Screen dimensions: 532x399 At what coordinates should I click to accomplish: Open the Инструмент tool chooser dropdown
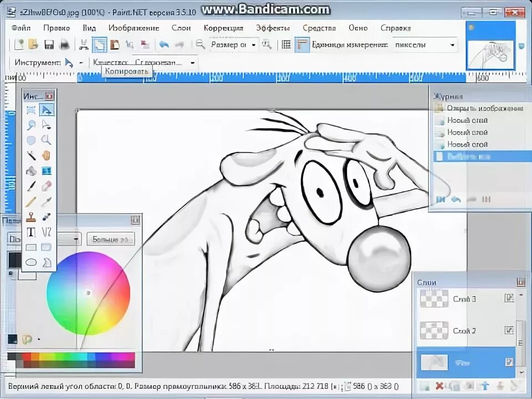pos(81,63)
